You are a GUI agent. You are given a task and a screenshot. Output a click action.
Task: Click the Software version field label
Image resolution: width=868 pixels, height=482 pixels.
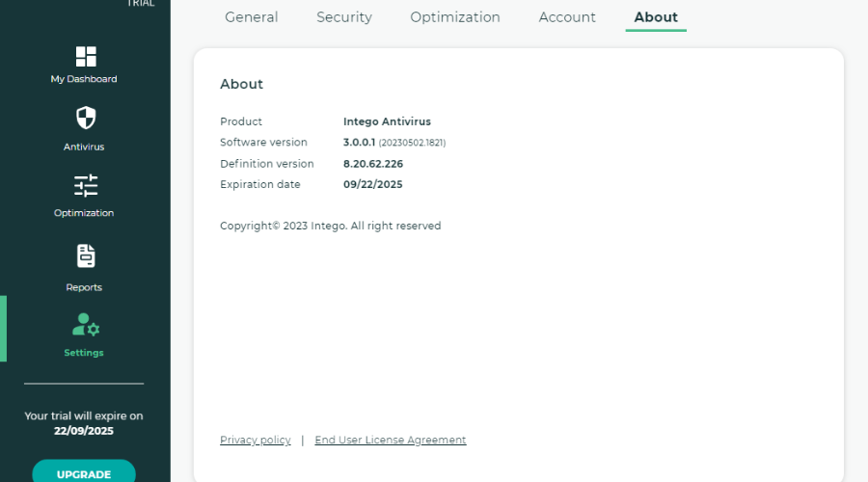[x=263, y=143]
